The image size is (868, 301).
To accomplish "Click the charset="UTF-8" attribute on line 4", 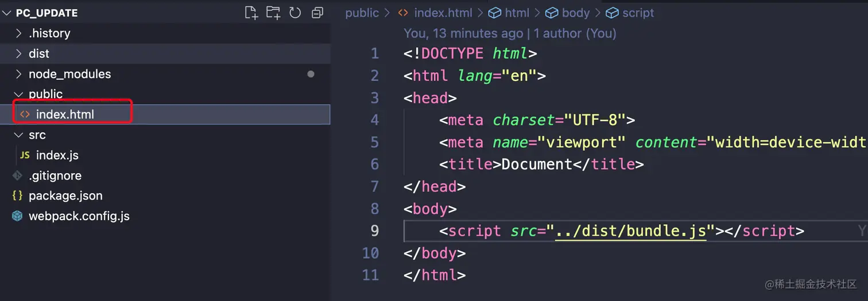I will pos(560,120).
